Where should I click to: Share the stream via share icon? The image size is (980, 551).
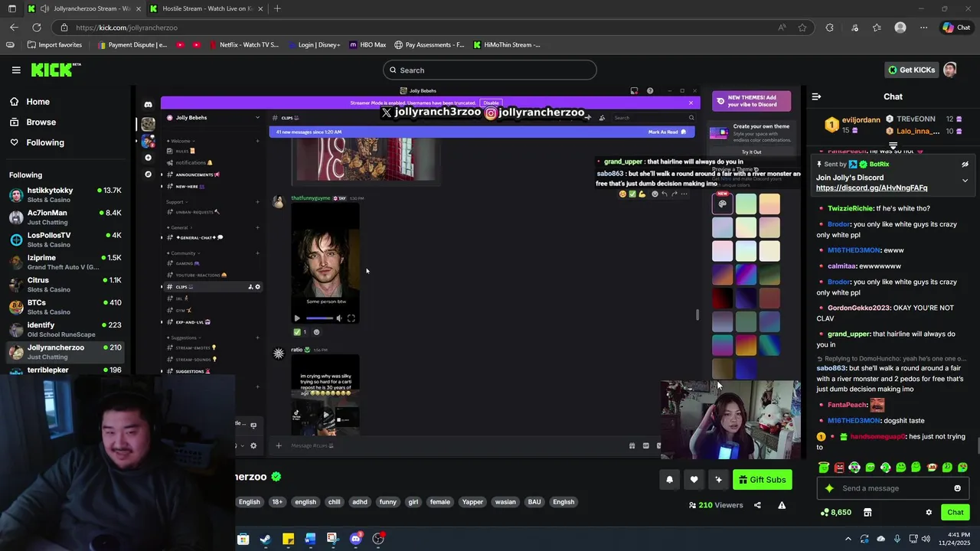click(757, 505)
